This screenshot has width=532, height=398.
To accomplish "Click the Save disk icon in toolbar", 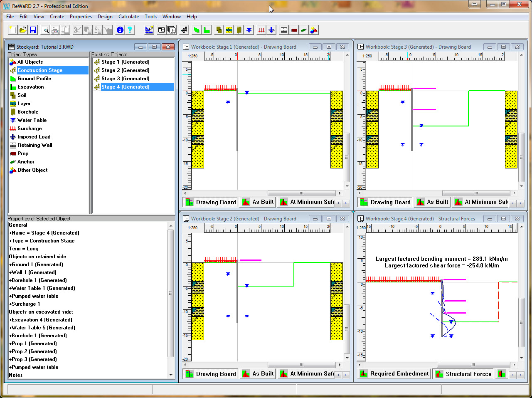I will tap(33, 30).
